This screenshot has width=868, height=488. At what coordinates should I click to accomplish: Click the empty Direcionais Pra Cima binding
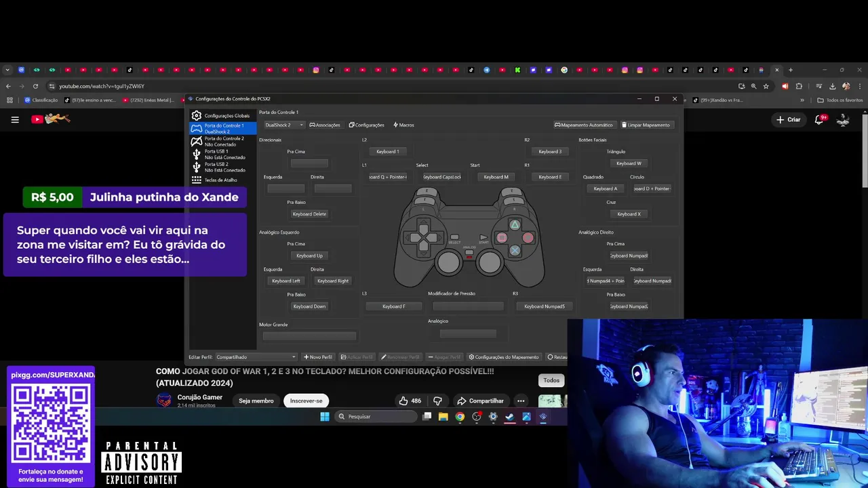coord(309,163)
